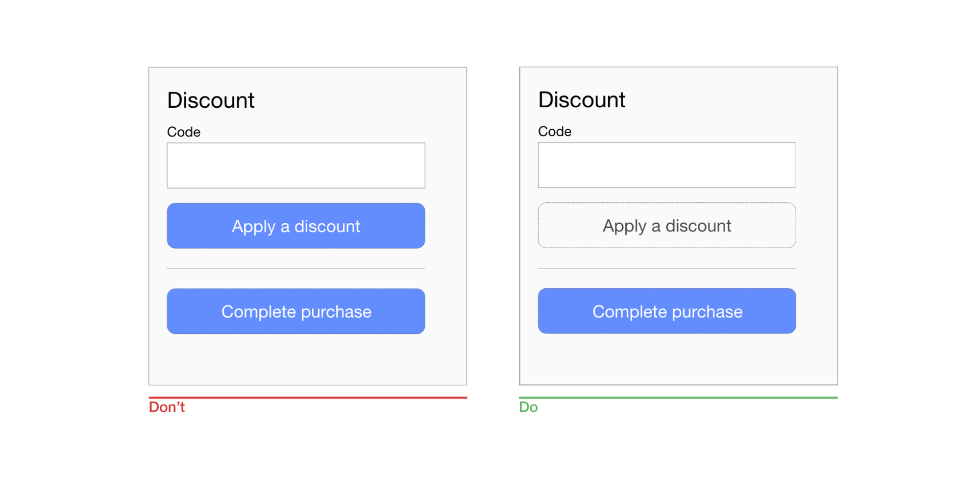The width and height of the screenshot is (980, 492).
Task: Click empty area below Complete purchase in Do panel
Action: coord(666,360)
